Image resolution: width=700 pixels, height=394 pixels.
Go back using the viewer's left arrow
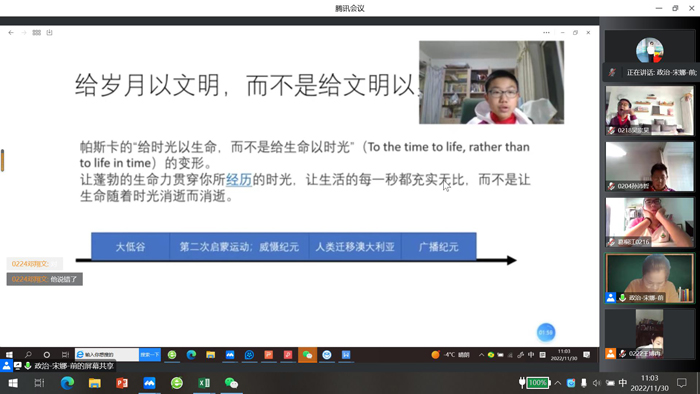click(11, 33)
